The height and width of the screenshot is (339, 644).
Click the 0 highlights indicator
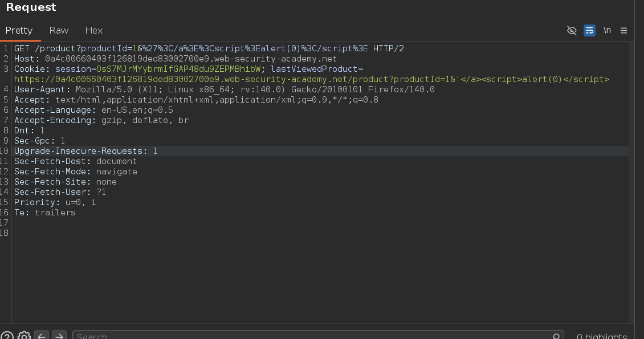click(x=602, y=337)
